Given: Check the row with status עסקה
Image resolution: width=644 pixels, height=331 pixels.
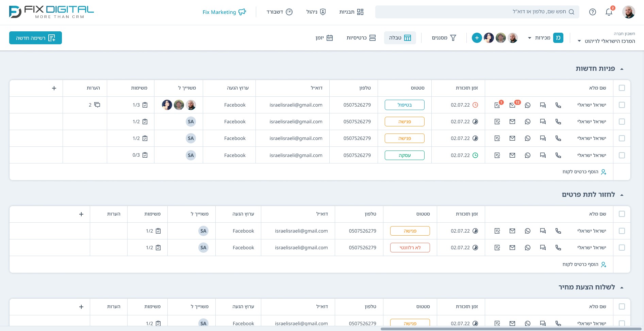Looking at the screenshot, I should point(622,155).
